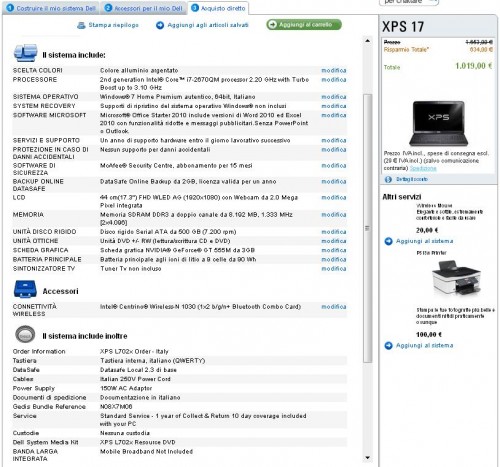
Task: Click modifica link for PROCESSORE row
Action: coord(334,80)
